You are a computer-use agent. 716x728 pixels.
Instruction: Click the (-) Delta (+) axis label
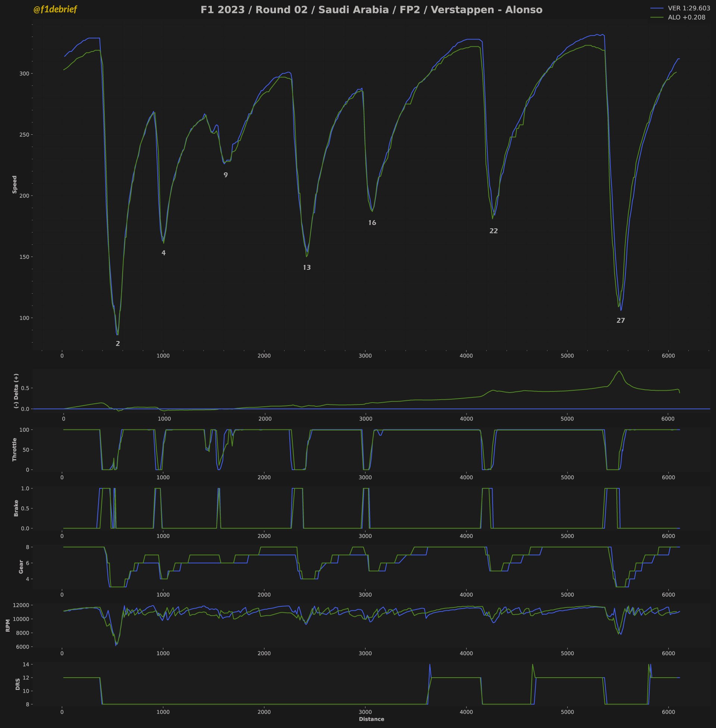point(16,391)
